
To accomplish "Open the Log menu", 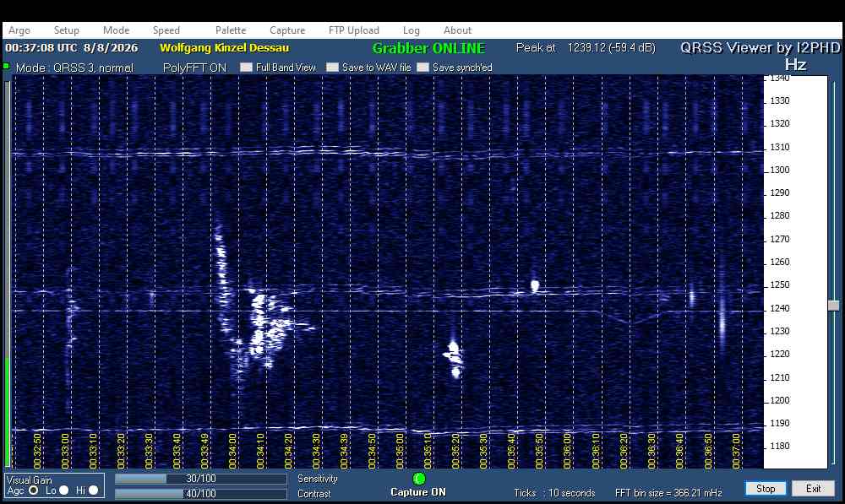I will 412,30.
